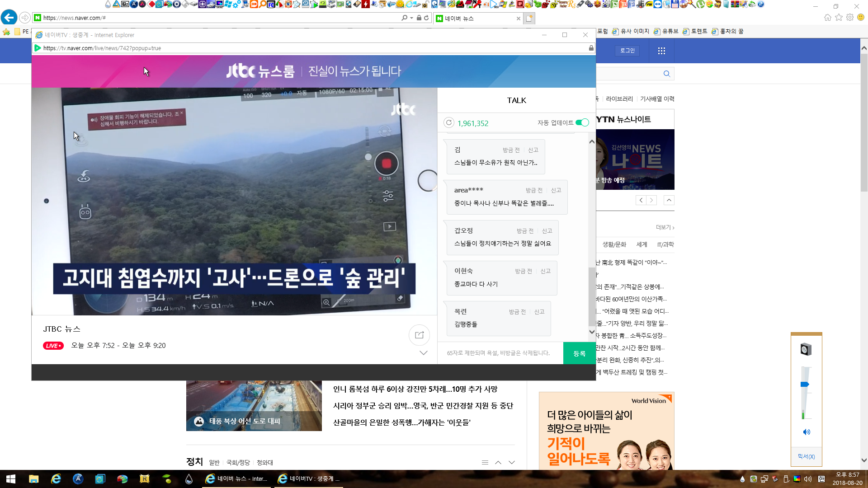
Task: Click the 등록 submit button
Action: click(579, 353)
